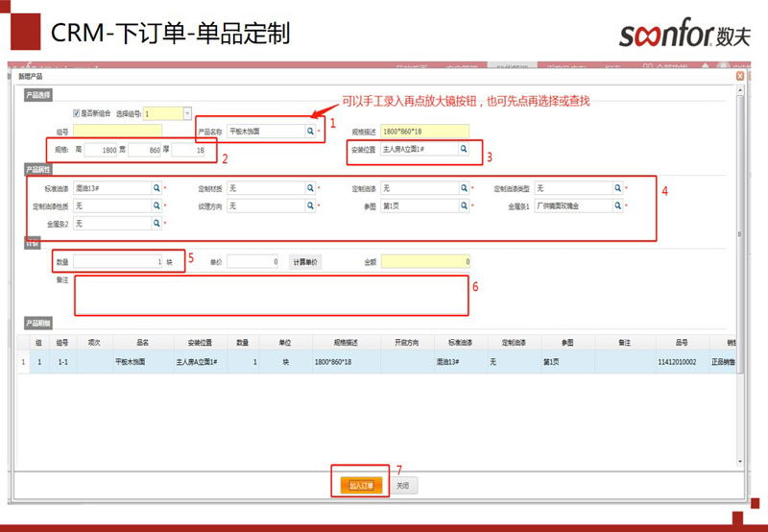The height and width of the screenshot is (532, 768).
Task: Click search icon beside 纹理方向 field
Action: click(x=309, y=206)
